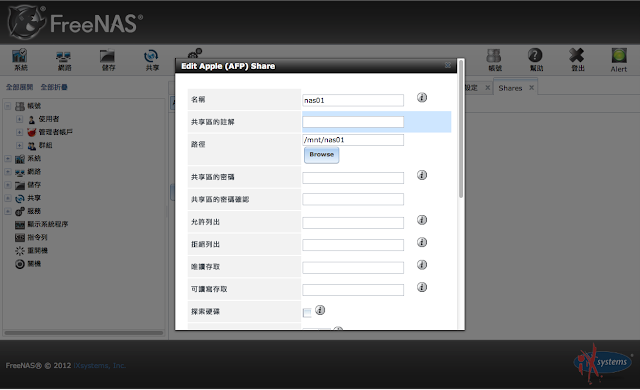Click the Browse button for path
The height and width of the screenshot is (390, 640).
(322, 155)
